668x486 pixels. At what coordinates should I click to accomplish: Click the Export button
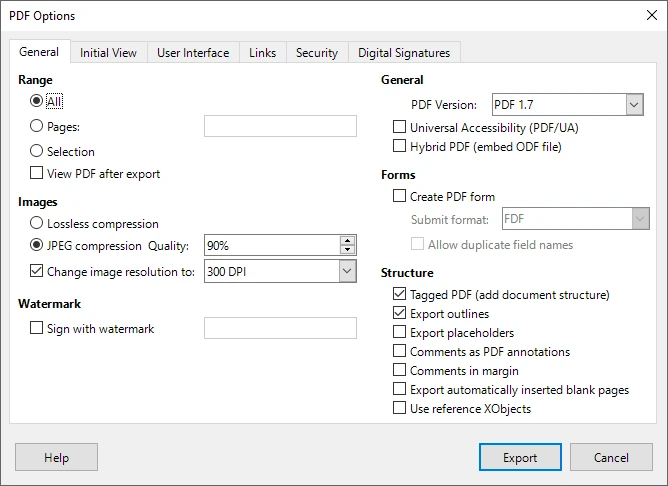tap(520, 457)
